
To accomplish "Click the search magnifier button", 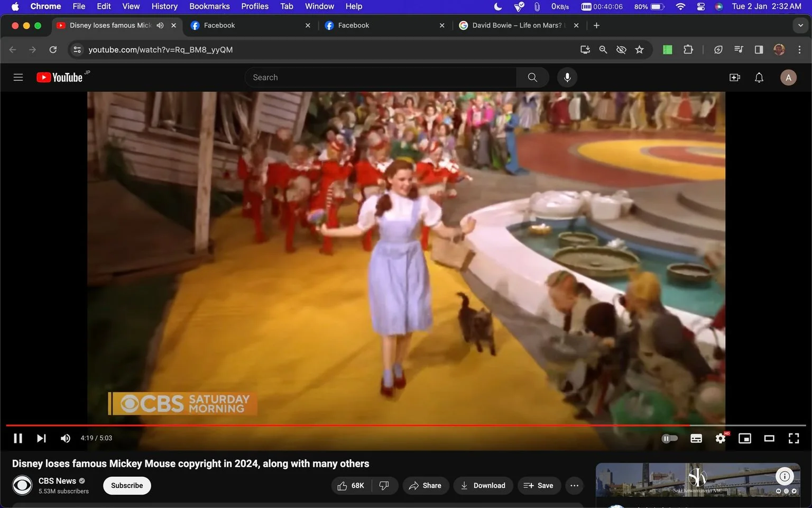I will tap(532, 77).
